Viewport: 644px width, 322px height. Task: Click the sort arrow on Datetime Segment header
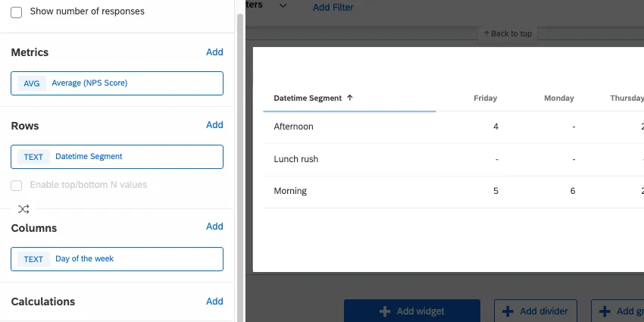[349, 98]
